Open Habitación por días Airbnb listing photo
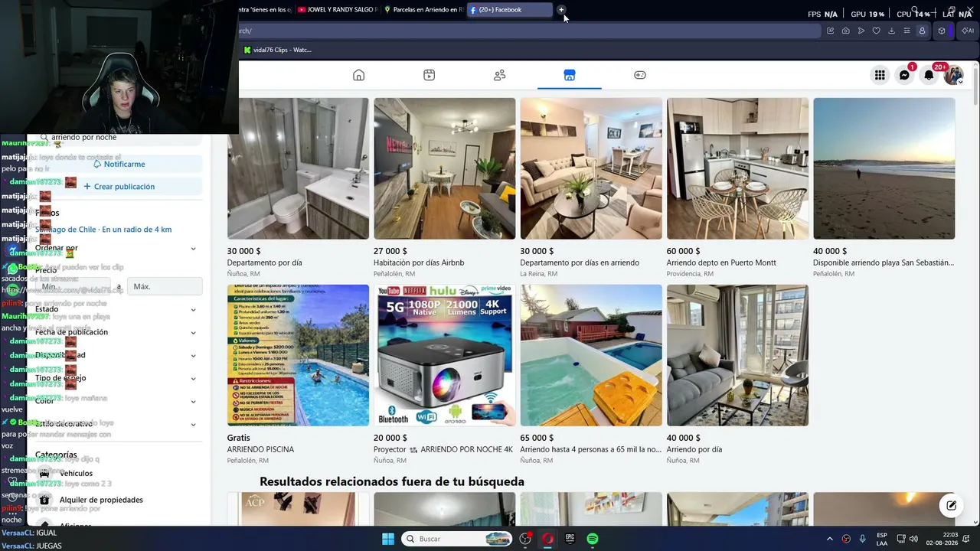This screenshot has height=551, width=980. 444,168
